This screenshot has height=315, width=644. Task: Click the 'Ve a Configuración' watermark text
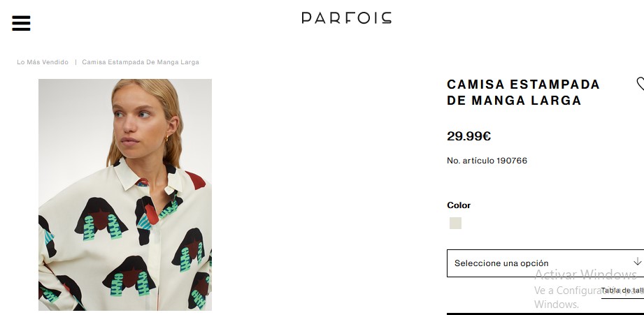click(564, 291)
